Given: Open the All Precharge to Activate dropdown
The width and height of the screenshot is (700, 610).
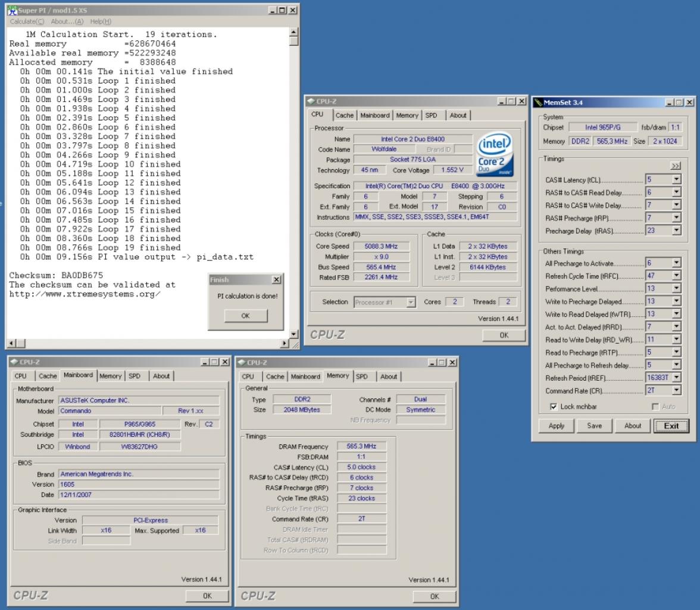Looking at the screenshot, I should click(676, 263).
